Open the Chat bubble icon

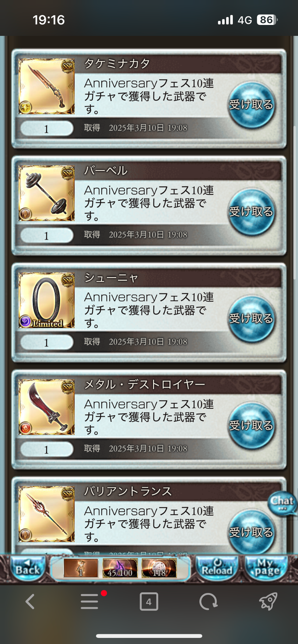click(282, 504)
